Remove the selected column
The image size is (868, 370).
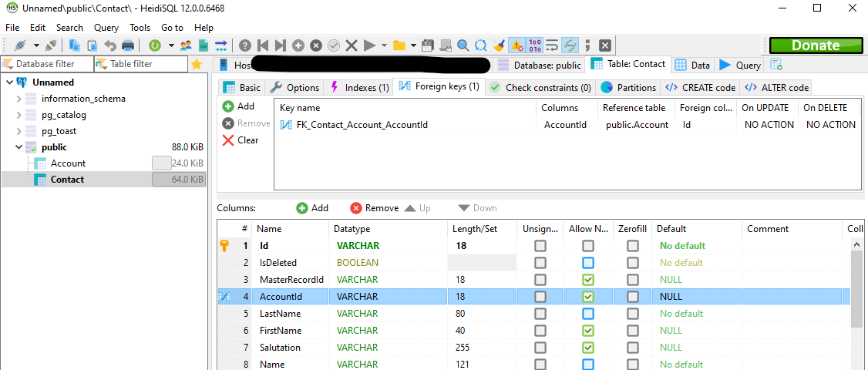coord(374,208)
